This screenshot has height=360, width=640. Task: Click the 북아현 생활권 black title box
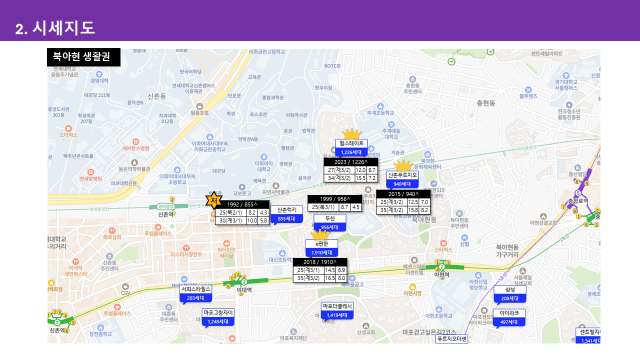tap(84, 57)
